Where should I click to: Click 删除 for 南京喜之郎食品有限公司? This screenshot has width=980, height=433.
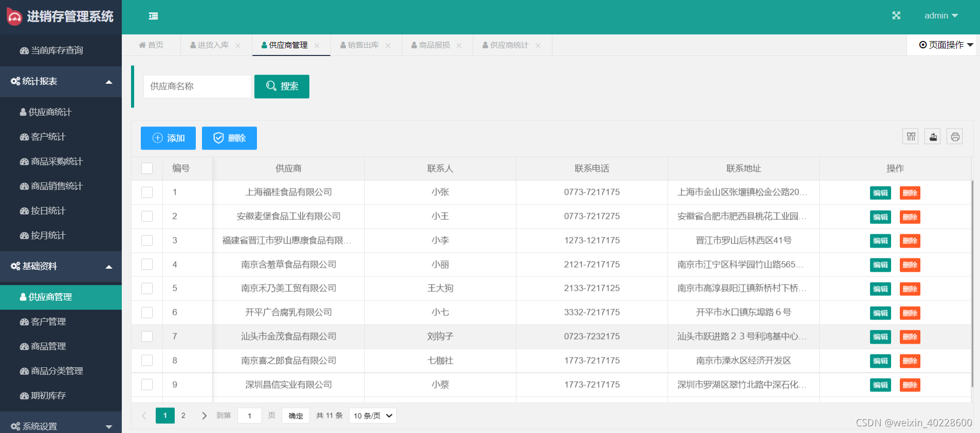point(910,361)
